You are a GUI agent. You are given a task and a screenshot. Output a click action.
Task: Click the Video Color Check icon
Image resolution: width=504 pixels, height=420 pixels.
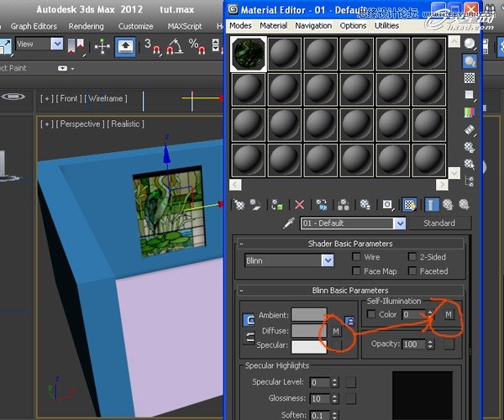click(x=469, y=113)
